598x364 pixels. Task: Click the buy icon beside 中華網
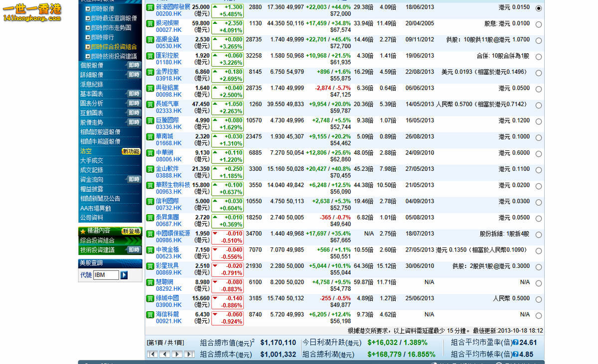[x=150, y=153]
